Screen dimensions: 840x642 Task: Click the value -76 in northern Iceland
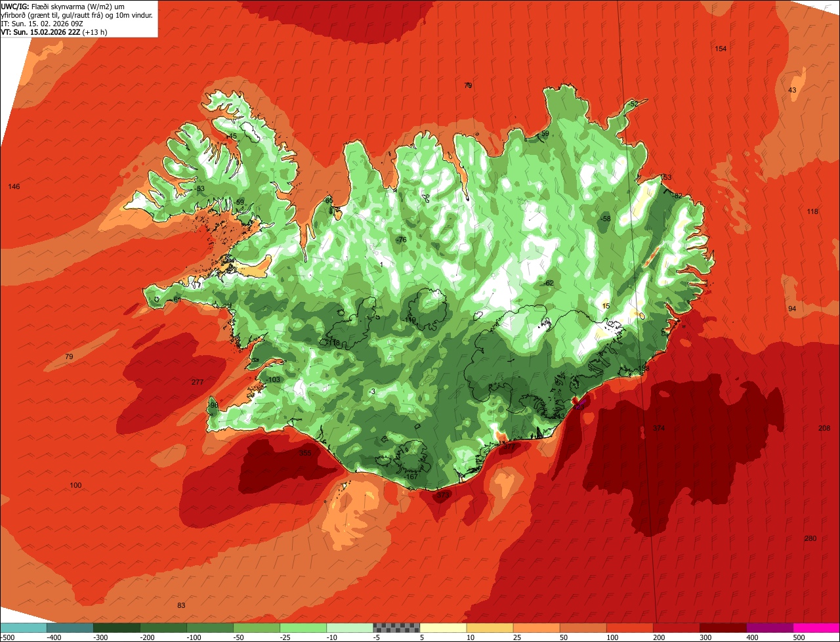401,240
